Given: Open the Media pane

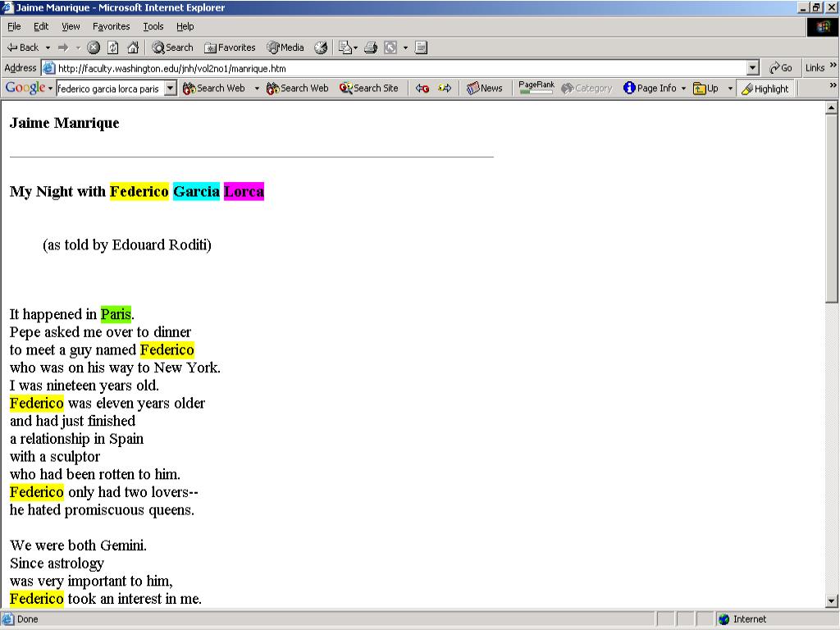Looking at the screenshot, I should (x=285, y=48).
